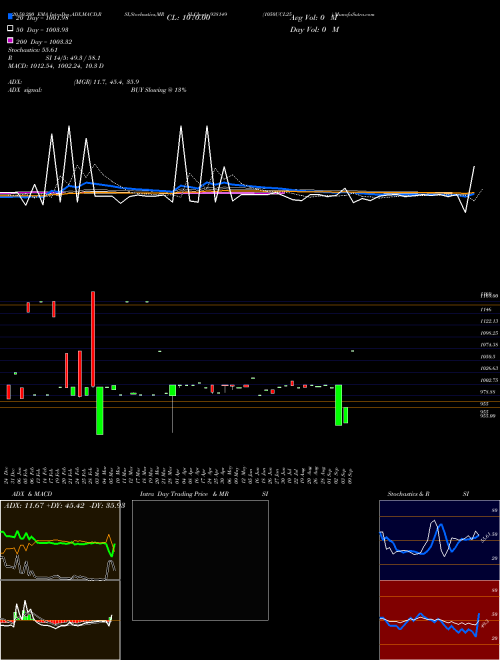Click the CL: 1070.00 closing price
The image size is (500, 660).
pyautogui.click(x=188, y=18)
